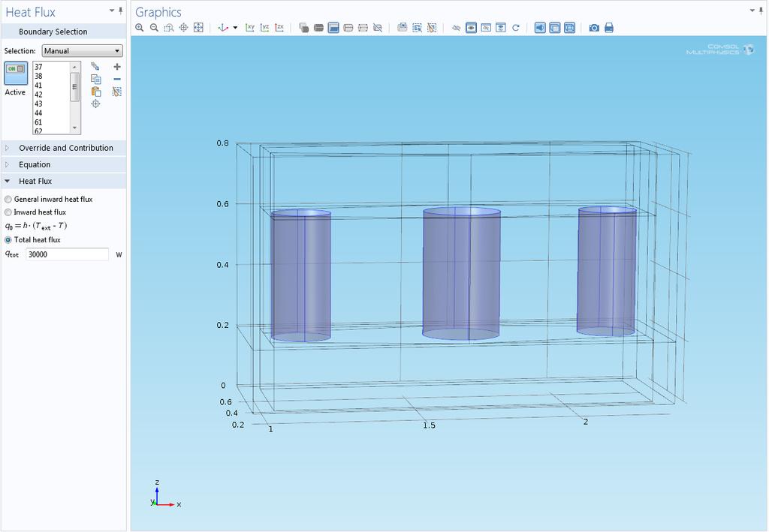Screen dimensions: 769x532
Task: Toggle the Scene Light button
Action: pos(540,28)
